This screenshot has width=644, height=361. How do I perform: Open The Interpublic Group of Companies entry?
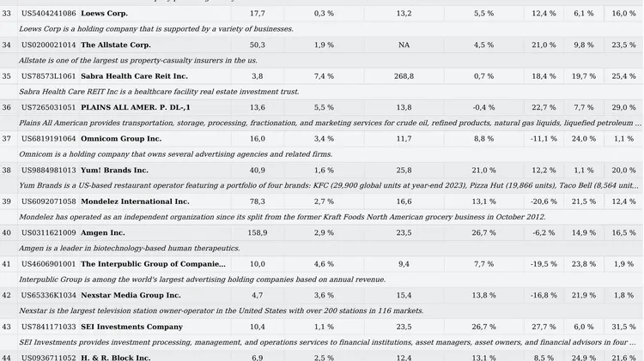point(153,264)
